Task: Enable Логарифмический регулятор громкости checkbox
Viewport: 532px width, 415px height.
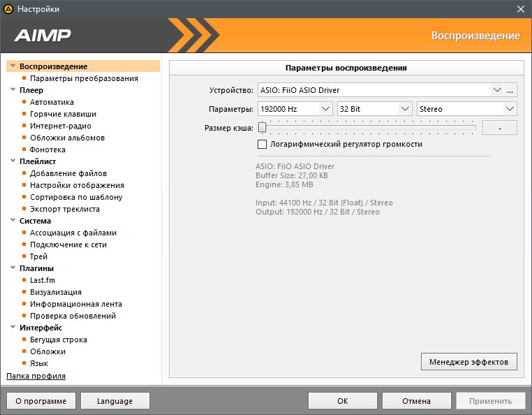Action: pyautogui.click(x=263, y=144)
